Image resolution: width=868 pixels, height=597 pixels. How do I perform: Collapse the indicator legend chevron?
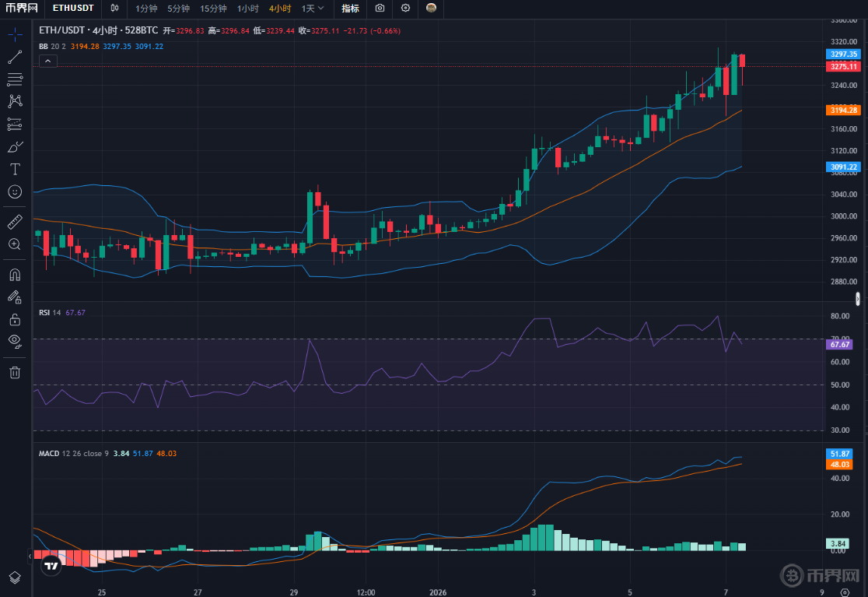pos(47,61)
